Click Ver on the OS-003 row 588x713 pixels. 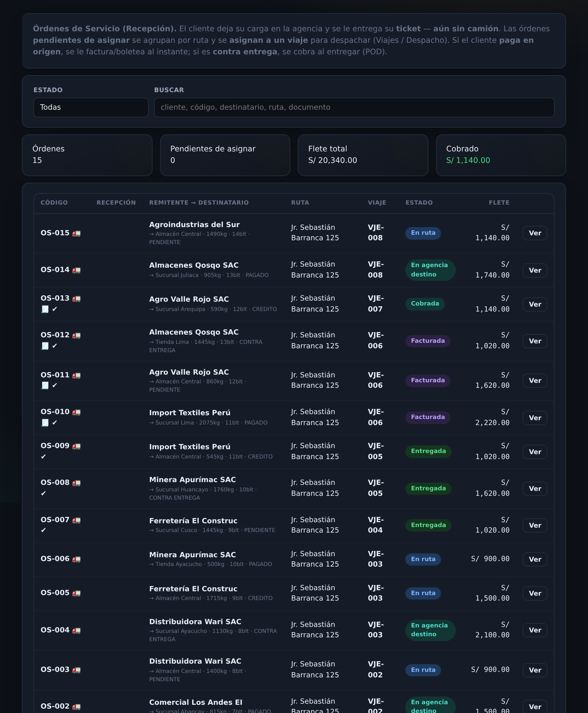click(535, 670)
